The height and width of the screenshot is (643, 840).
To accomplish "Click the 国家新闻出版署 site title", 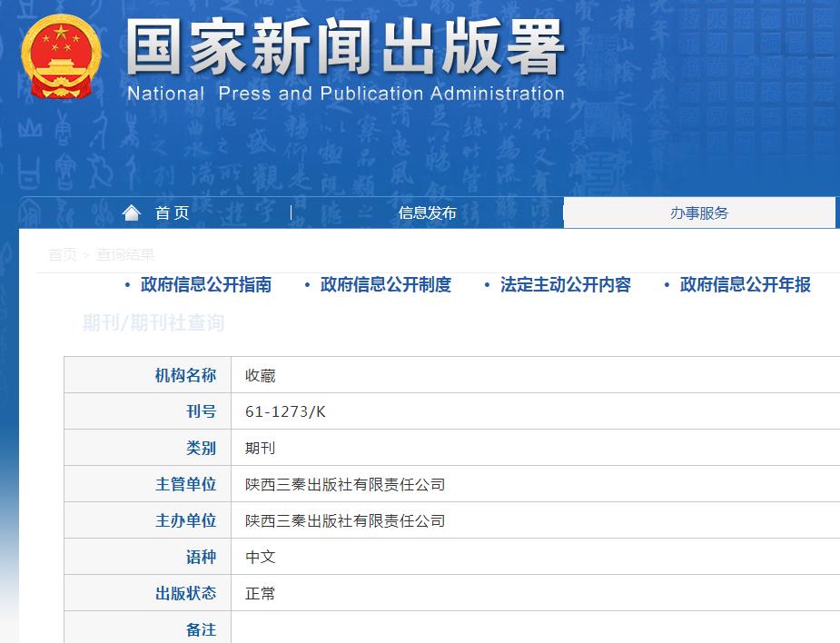I will click(345, 47).
